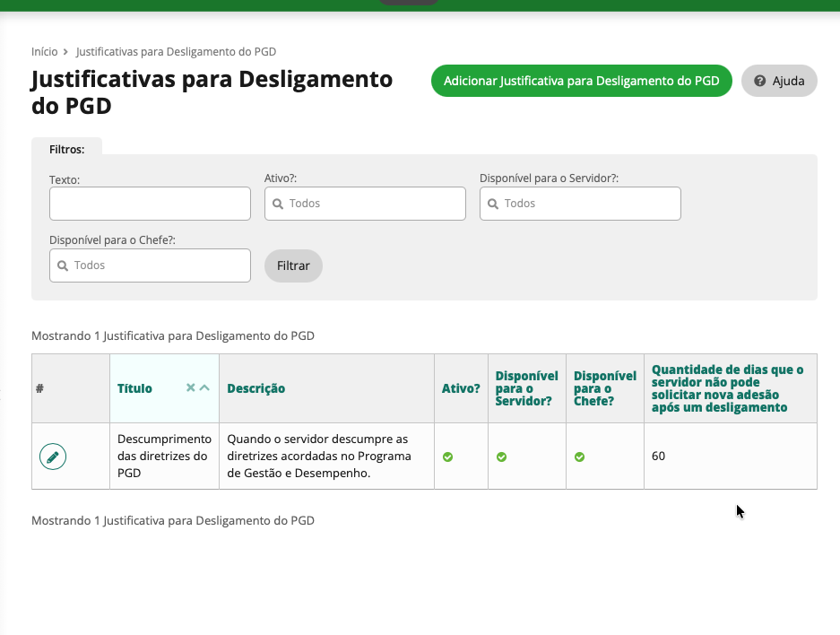Click Adicionar Justificativa para Desligamento do PGD
Viewport: 840px width, 635px height.
click(x=582, y=81)
